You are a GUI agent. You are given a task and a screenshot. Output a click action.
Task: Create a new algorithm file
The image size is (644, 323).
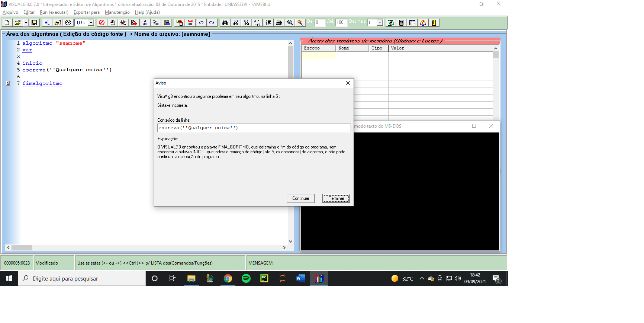tap(7, 23)
